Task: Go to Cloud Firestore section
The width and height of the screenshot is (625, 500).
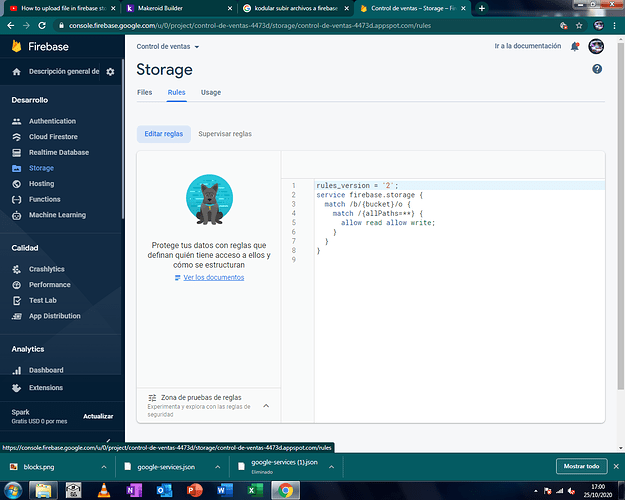Action: [x=53, y=137]
